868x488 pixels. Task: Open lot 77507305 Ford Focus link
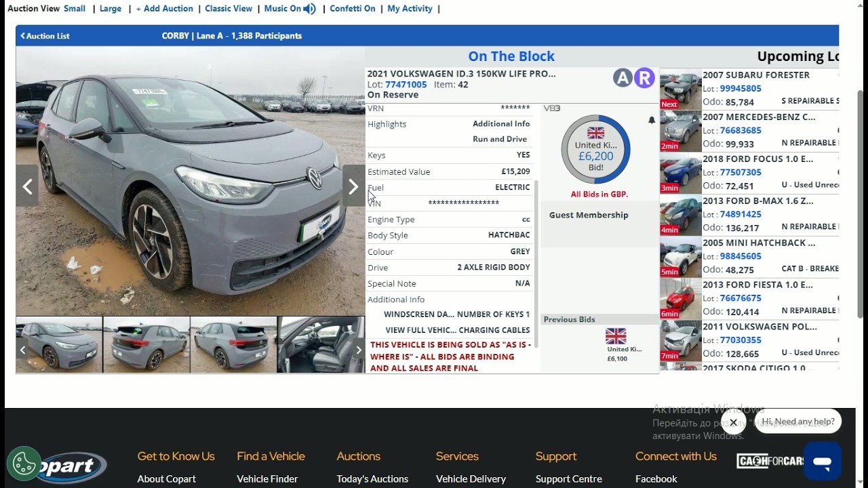tap(741, 173)
